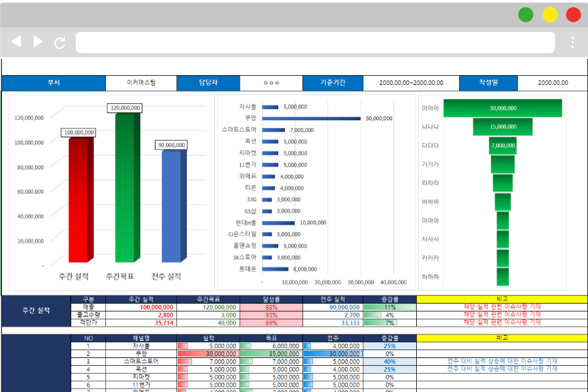Select the 증감률 header in summary table
Viewport: 588px width, 392px height.
point(389,299)
